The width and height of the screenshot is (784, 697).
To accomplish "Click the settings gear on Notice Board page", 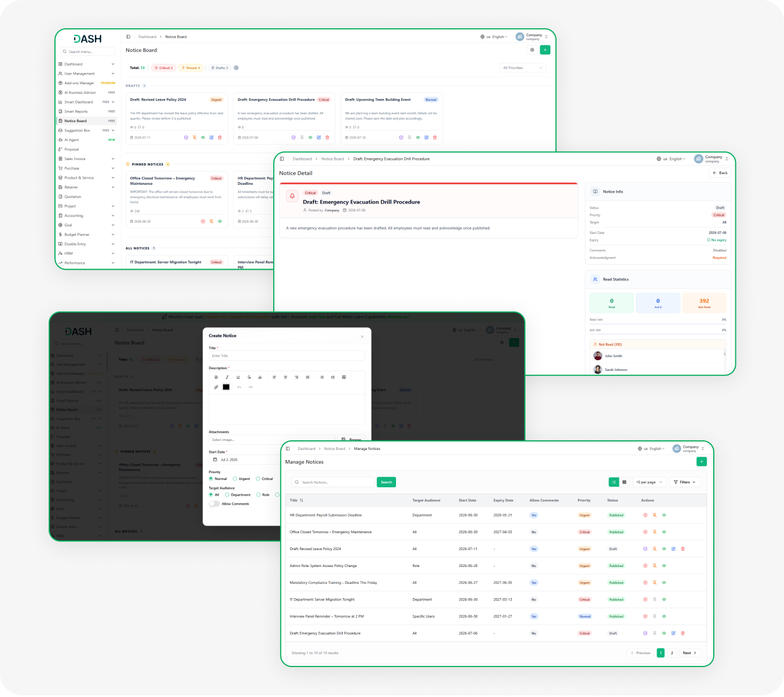I will (532, 50).
